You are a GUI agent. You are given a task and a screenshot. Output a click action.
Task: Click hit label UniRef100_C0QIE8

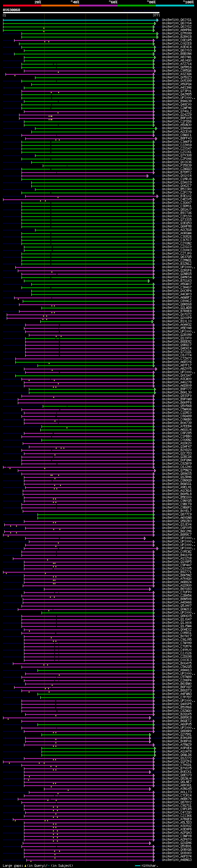pos(177,44)
